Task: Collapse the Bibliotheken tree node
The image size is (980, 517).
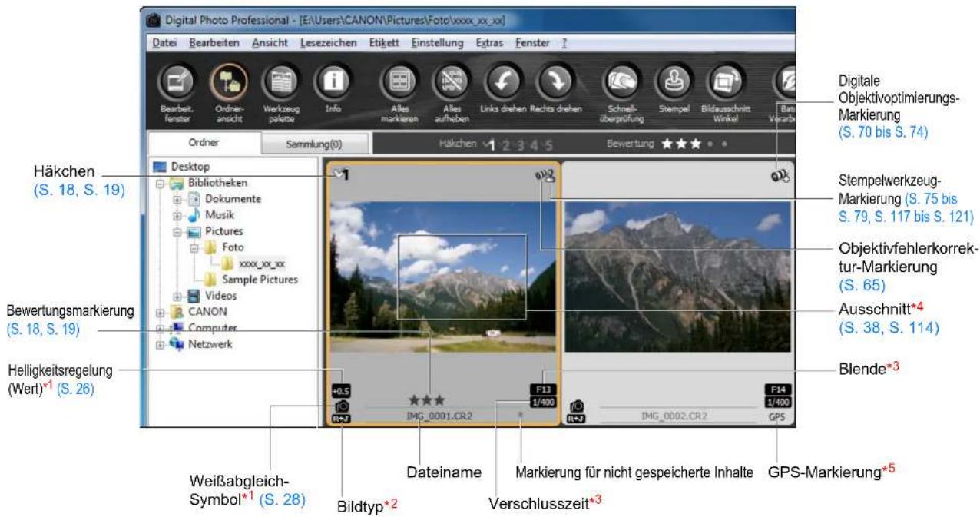Action: point(160,183)
